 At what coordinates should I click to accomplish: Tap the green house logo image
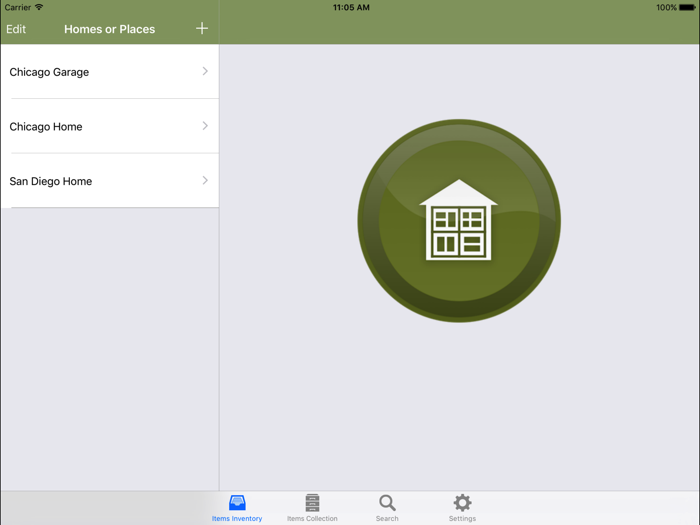459,221
